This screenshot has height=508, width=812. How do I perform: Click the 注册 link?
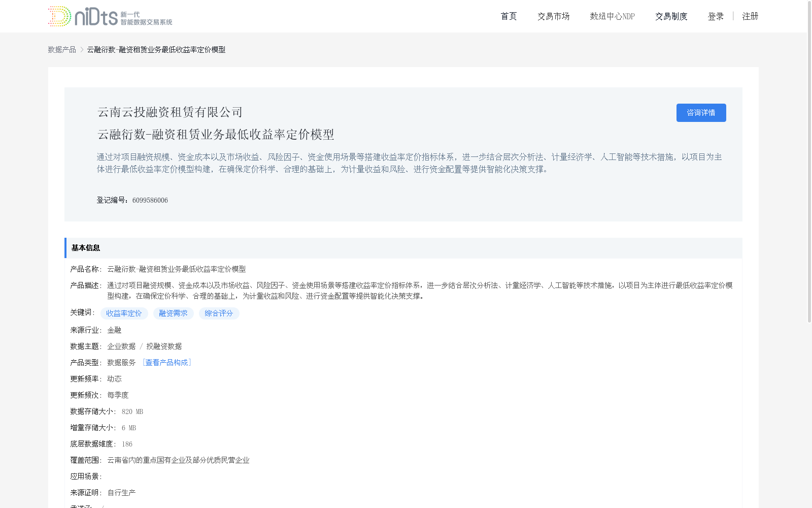tap(750, 16)
